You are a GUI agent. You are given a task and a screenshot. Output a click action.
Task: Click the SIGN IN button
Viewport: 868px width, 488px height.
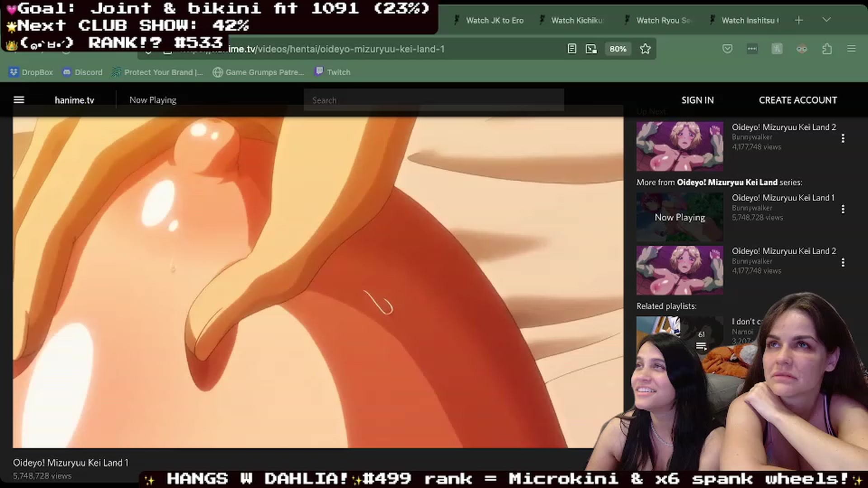point(698,100)
